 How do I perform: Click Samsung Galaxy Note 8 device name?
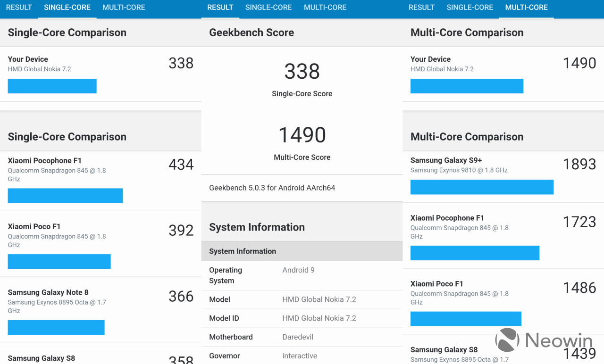coord(48,292)
